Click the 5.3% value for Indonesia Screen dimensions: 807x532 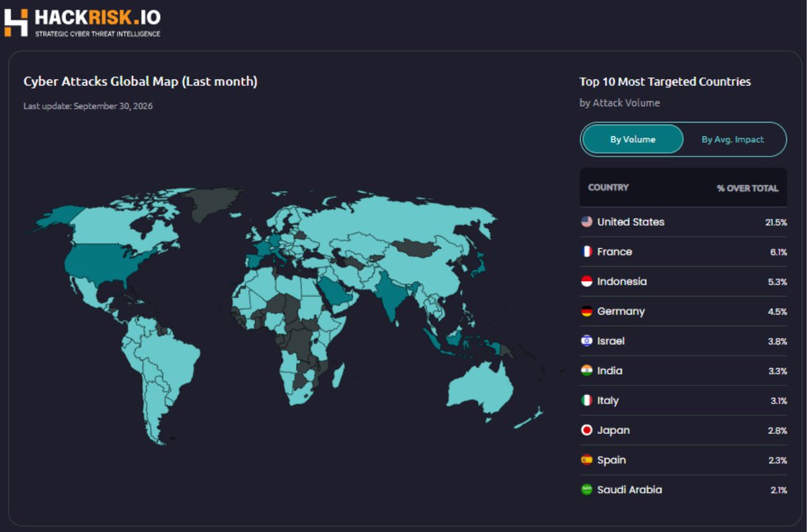(777, 282)
